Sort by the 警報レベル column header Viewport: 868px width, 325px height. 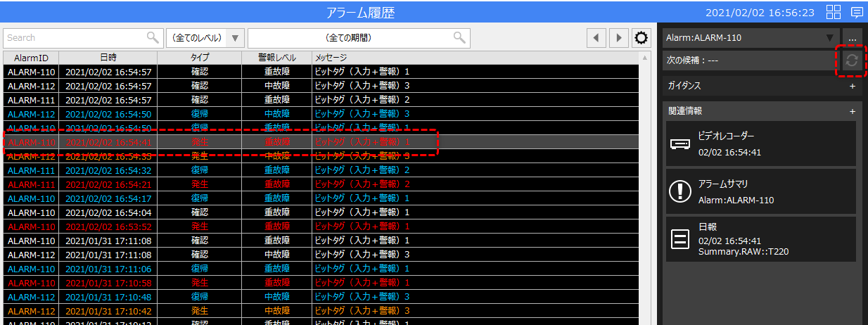(276, 58)
